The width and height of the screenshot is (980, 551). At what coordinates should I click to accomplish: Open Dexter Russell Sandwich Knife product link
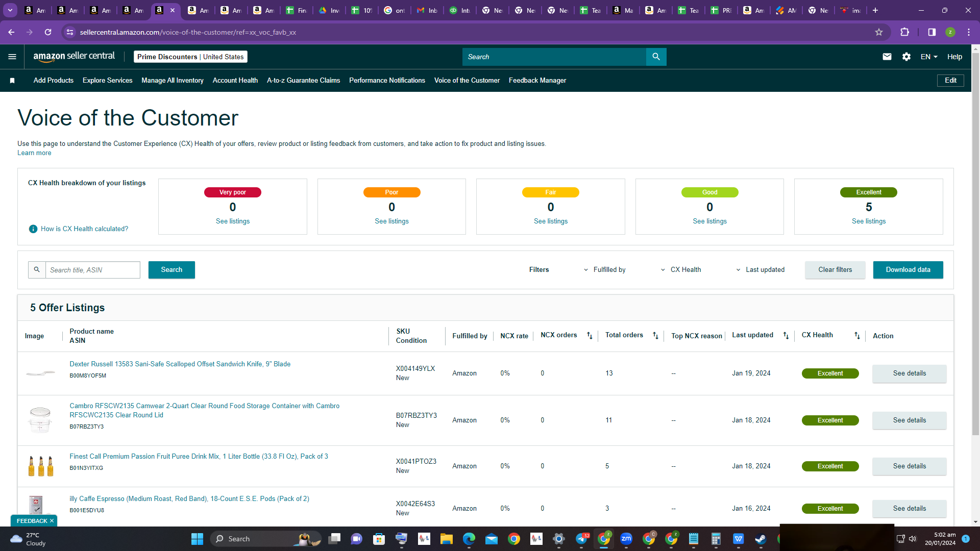pyautogui.click(x=180, y=364)
